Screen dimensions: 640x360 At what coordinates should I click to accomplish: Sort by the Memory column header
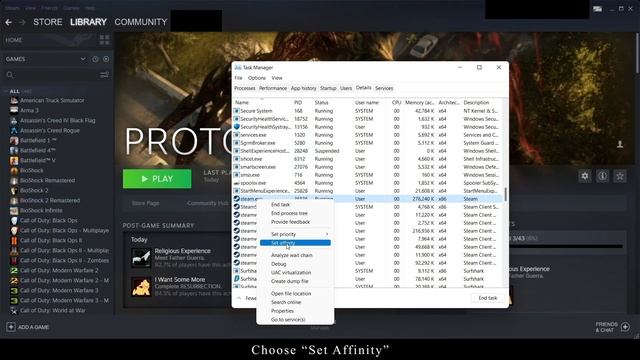click(x=419, y=103)
